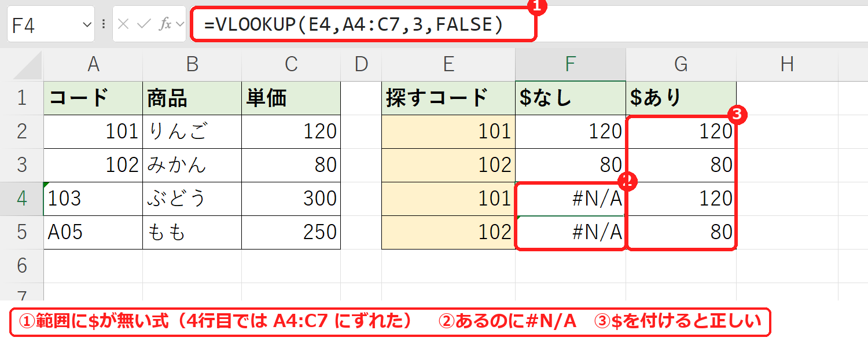
Task: Click the 探すコード header cell
Action: (x=448, y=98)
